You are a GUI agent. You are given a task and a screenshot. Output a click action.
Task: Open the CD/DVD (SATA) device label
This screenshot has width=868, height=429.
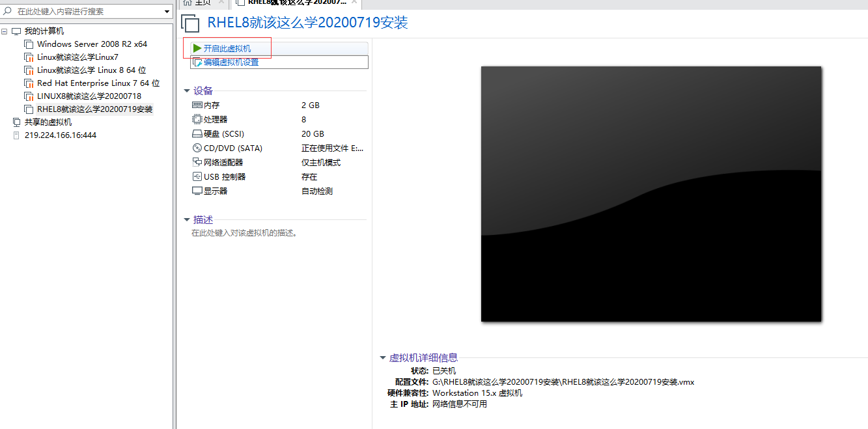click(x=233, y=148)
